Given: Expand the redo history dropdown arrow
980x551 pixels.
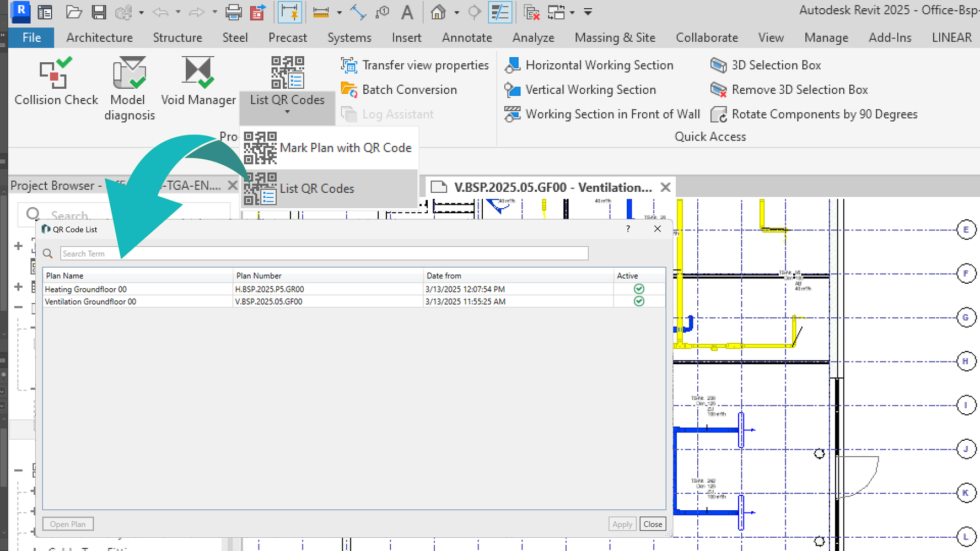Looking at the screenshot, I should pyautogui.click(x=214, y=12).
